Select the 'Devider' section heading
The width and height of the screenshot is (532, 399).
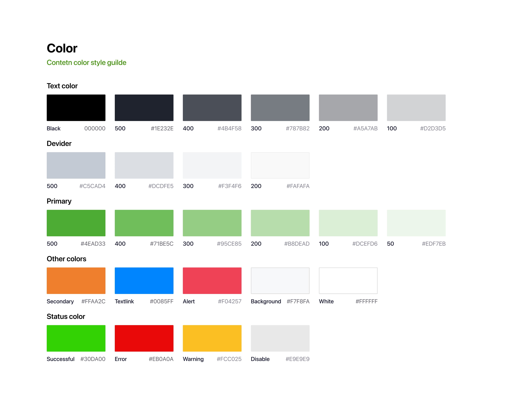pyautogui.click(x=59, y=144)
